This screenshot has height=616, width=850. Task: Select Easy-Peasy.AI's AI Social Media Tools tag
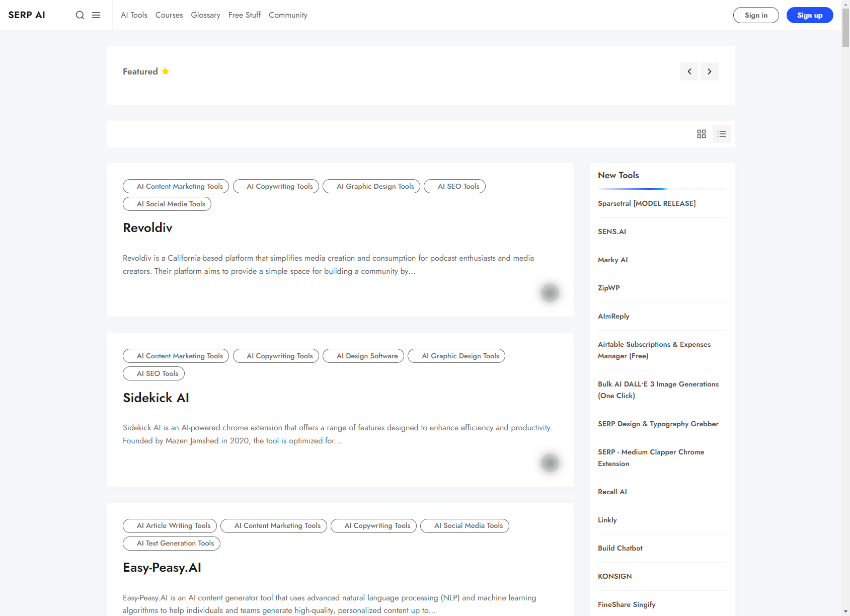pyautogui.click(x=465, y=525)
